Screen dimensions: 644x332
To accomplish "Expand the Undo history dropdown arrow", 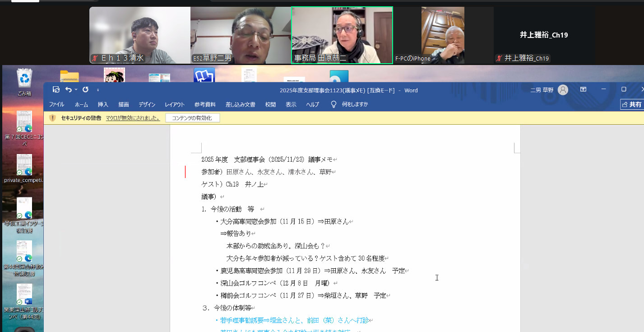I will pos(76,90).
